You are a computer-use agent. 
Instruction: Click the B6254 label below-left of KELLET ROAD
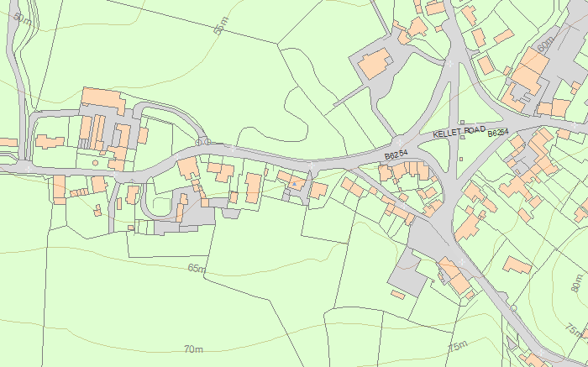396,155
